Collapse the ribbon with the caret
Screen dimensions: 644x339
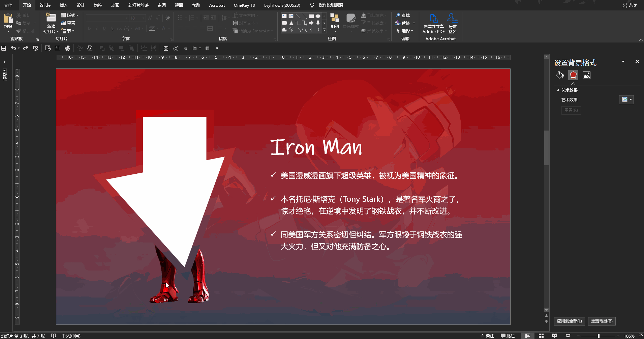(640, 40)
